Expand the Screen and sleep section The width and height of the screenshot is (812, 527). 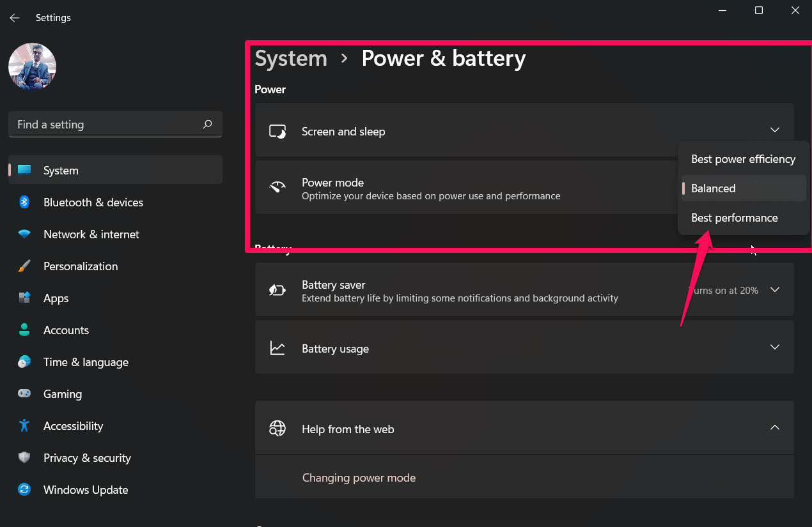(774, 130)
